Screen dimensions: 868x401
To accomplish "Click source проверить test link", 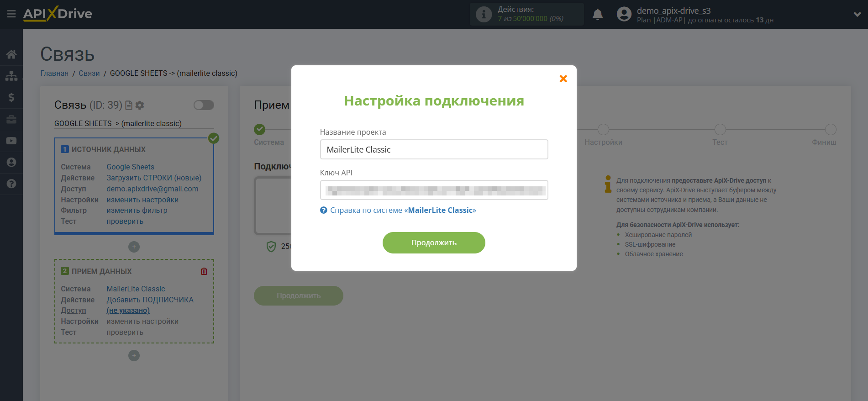I will tap(125, 221).
